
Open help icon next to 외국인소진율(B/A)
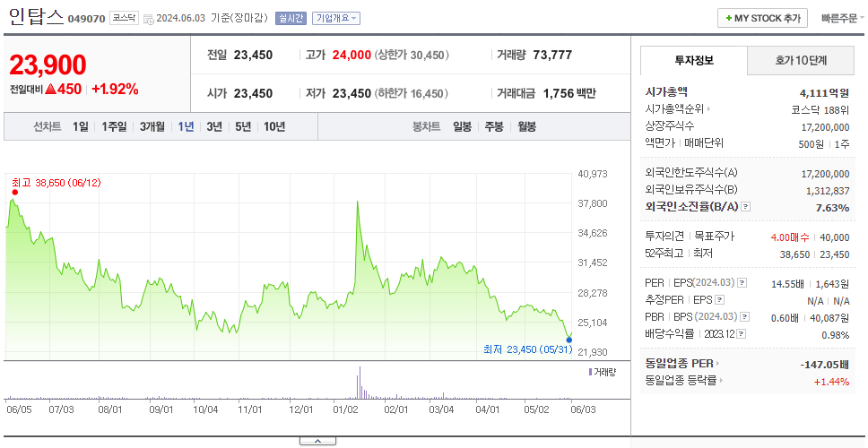coord(746,207)
